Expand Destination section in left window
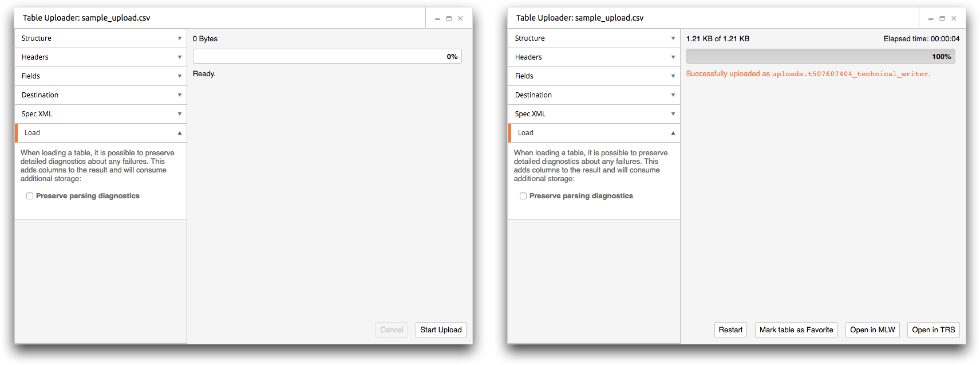980x365 pixels. coord(101,95)
